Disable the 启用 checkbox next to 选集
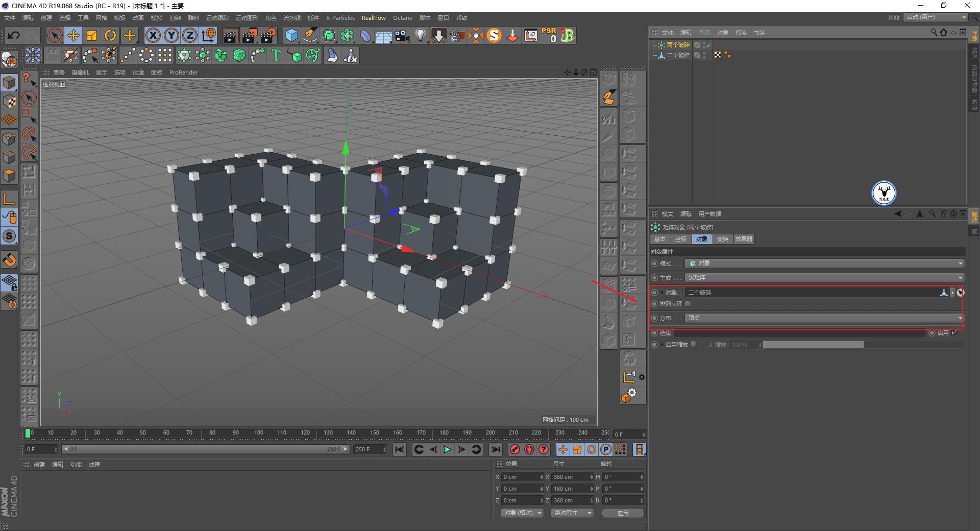Screen dimensions: 980x531 coord(954,332)
